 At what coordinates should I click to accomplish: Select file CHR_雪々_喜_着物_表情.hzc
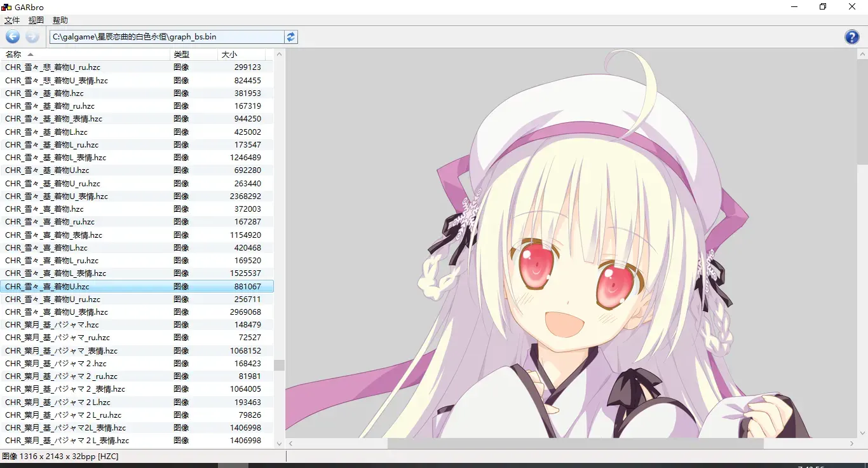(137, 235)
